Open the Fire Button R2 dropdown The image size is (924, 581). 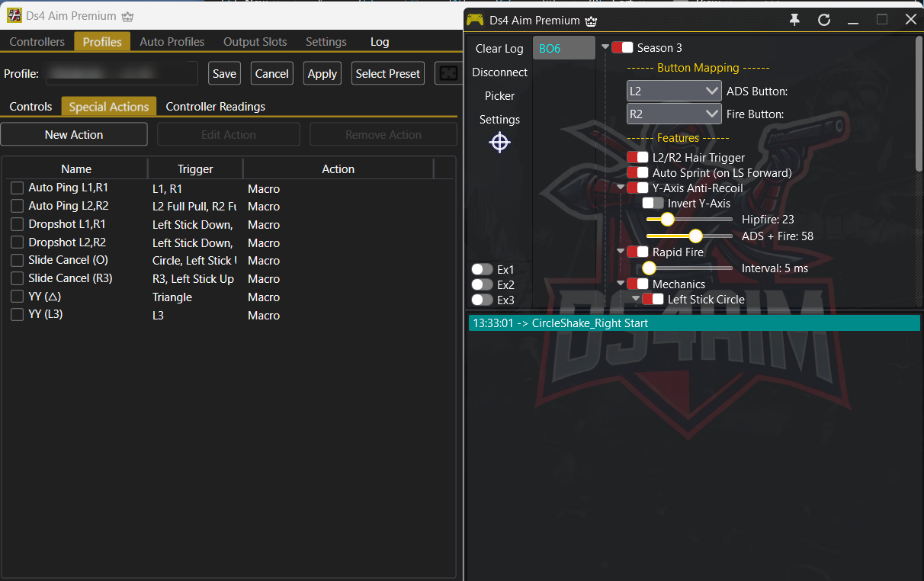coord(673,114)
